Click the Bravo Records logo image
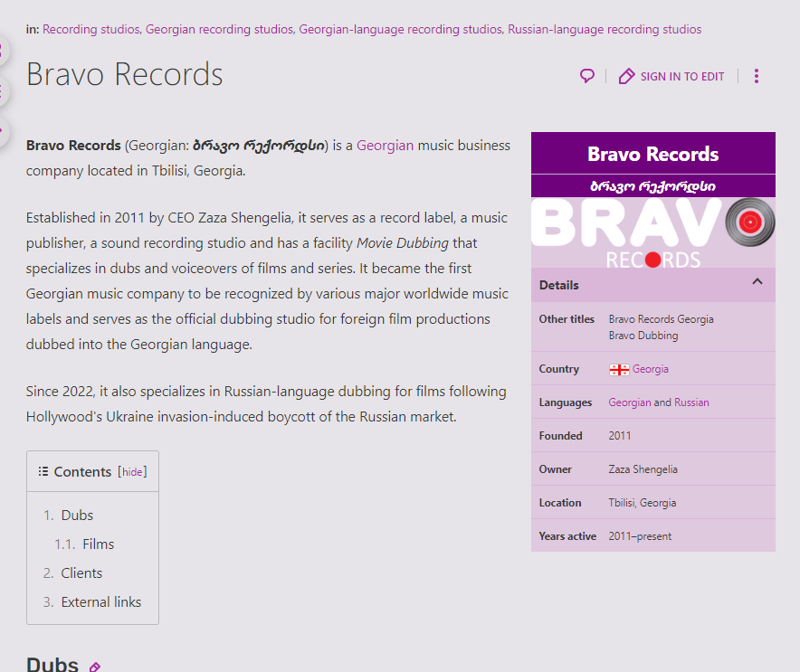The image size is (800, 672). [x=653, y=232]
